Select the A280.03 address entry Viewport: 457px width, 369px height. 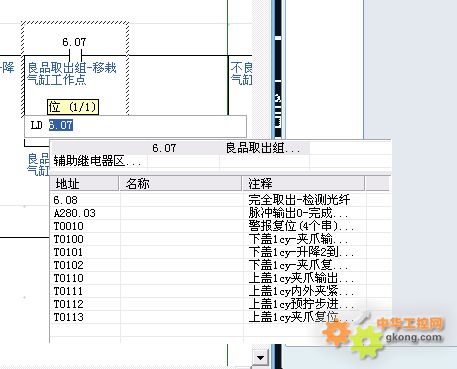tap(220, 213)
